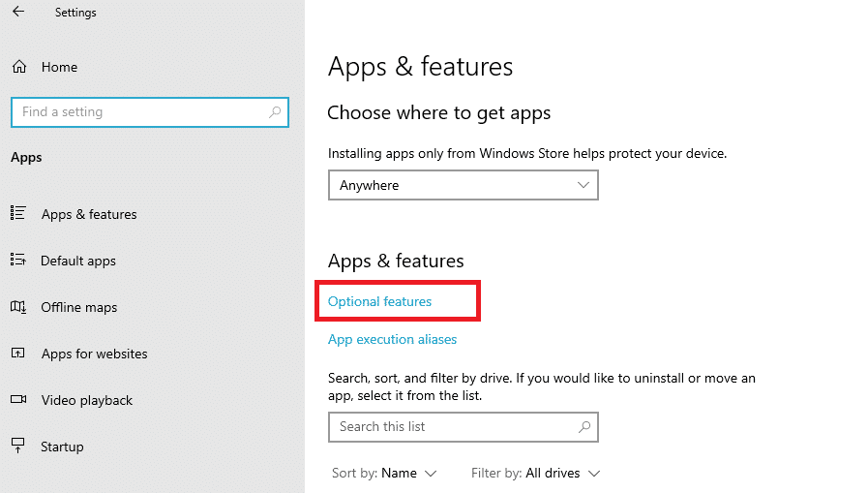
Task: Click the Apps & features sidebar icon
Action: click(x=17, y=213)
